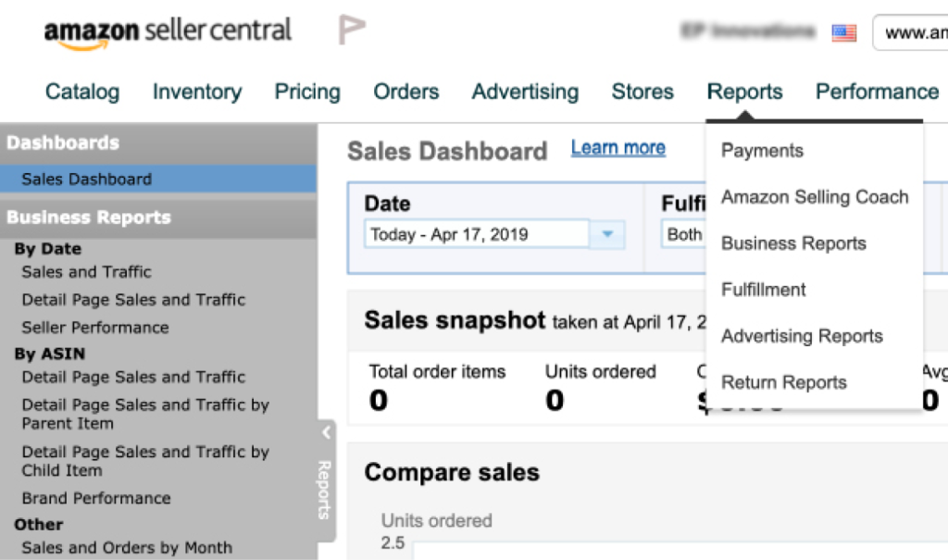Open the Advertising menu
The width and height of the screenshot is (948, 560).
[x=525, y=92]
